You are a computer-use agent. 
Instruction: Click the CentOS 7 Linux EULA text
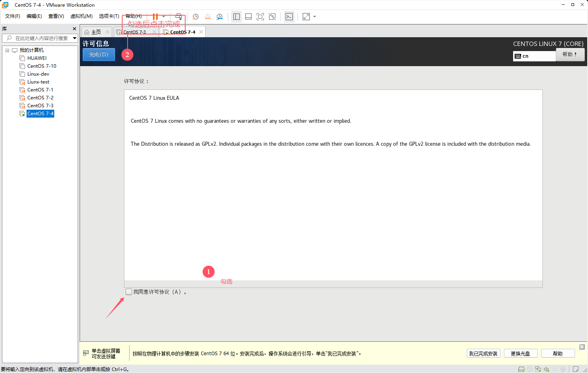pos(154,98)
